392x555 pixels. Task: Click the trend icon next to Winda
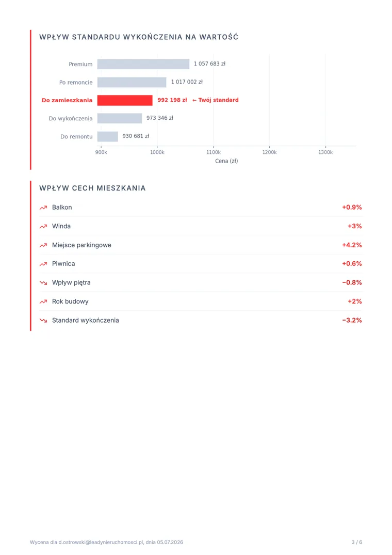click(43, 227)
